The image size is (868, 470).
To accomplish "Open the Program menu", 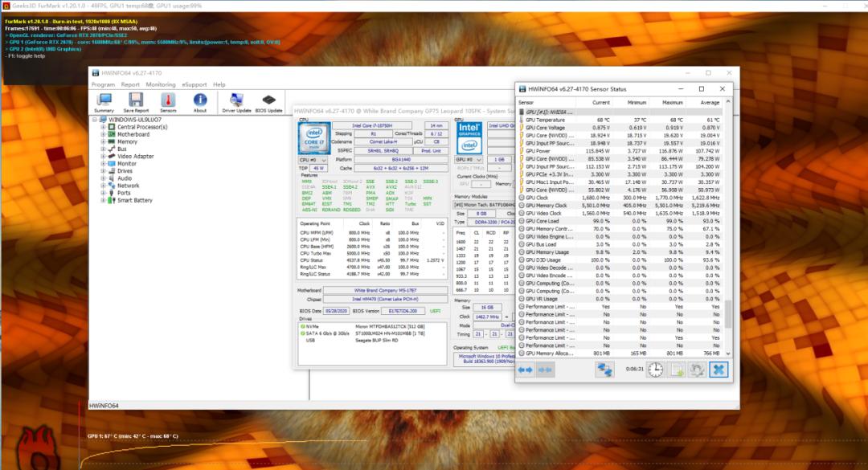I will (103, 84).
